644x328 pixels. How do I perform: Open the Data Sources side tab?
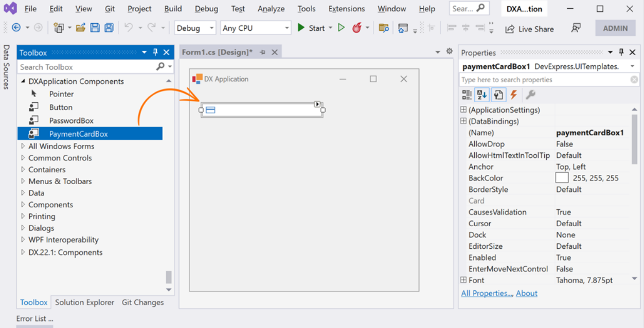6,67
